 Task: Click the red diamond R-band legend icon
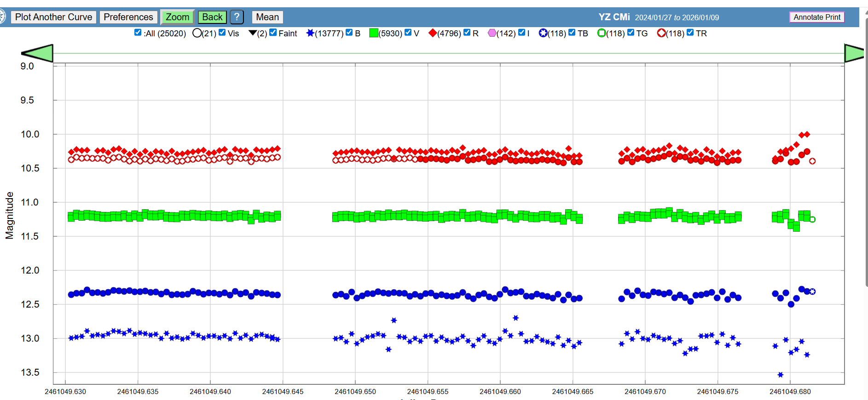(x=432, y=33)
